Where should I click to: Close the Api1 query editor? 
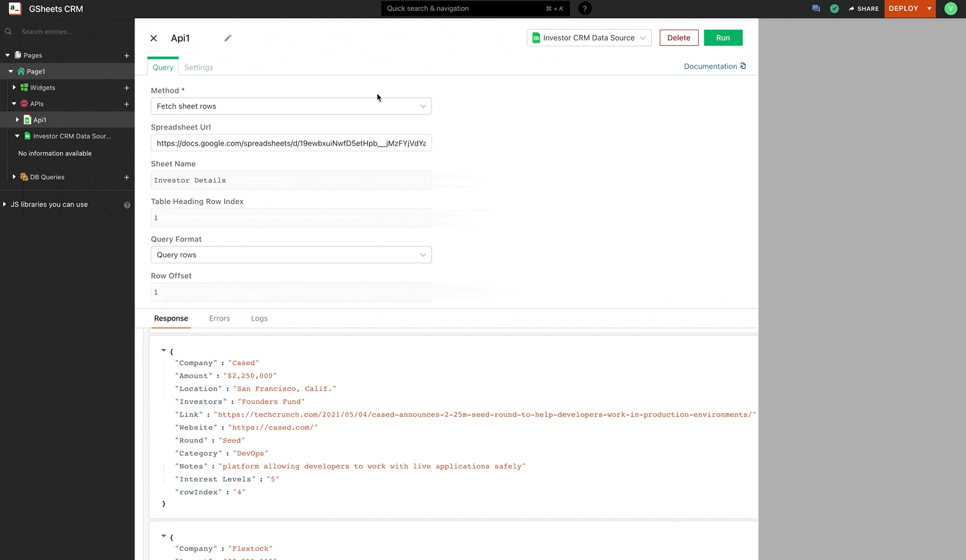[x=154, y=38]
